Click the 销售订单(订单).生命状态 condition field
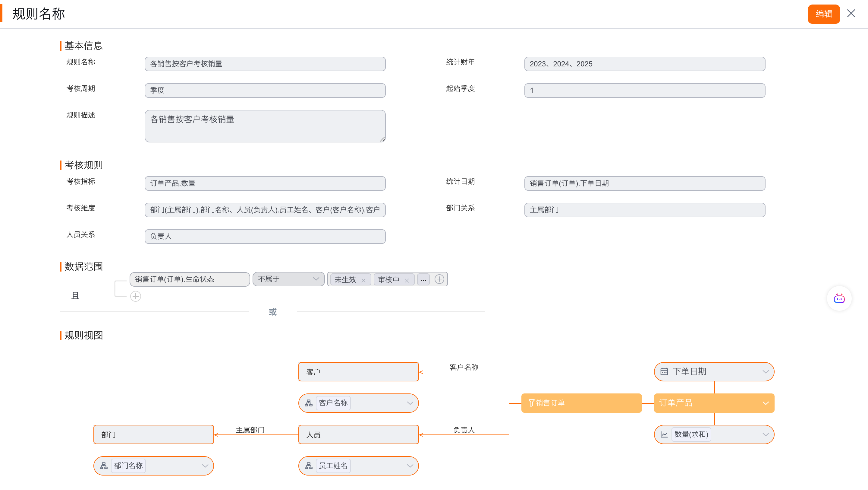 (189, 279)
